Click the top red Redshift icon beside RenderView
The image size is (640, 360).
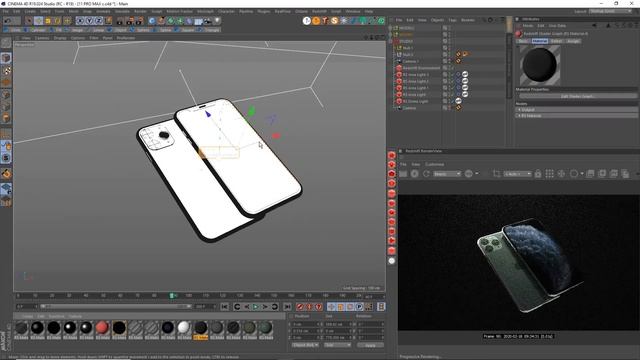pyautogui.click(x=392, y=155)
